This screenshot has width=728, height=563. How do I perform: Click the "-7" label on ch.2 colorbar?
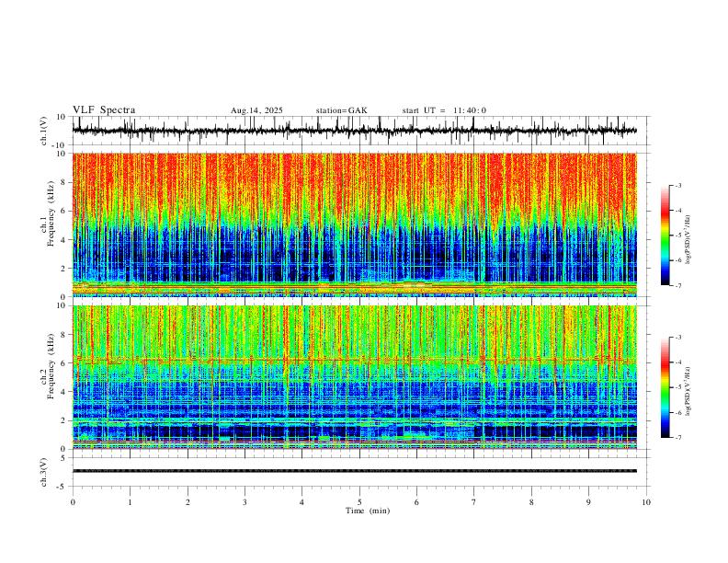[x=677, y=438]
